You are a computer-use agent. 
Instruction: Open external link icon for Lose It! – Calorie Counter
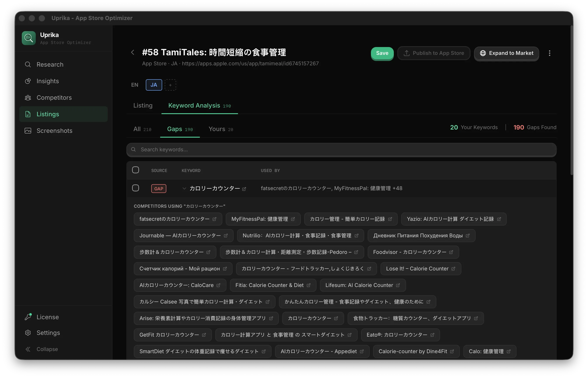coord(453,269)
